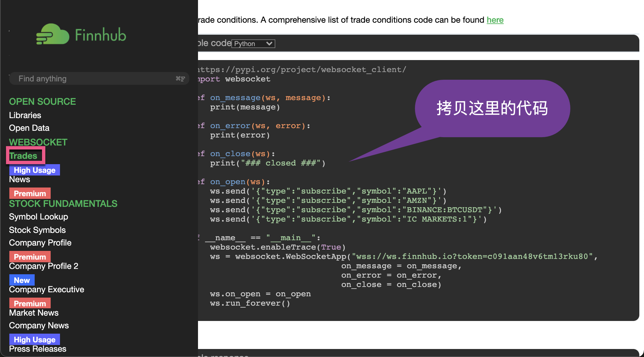Image resolution: width=644 pixels, height=357 pixels.
Task: Click the purple speech bubble annotation
Action: tap(492, 108)
